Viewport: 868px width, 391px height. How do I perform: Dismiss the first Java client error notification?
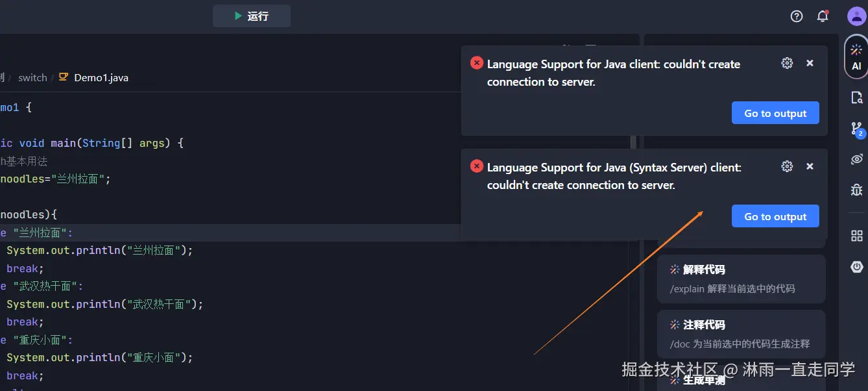point(810,63)
